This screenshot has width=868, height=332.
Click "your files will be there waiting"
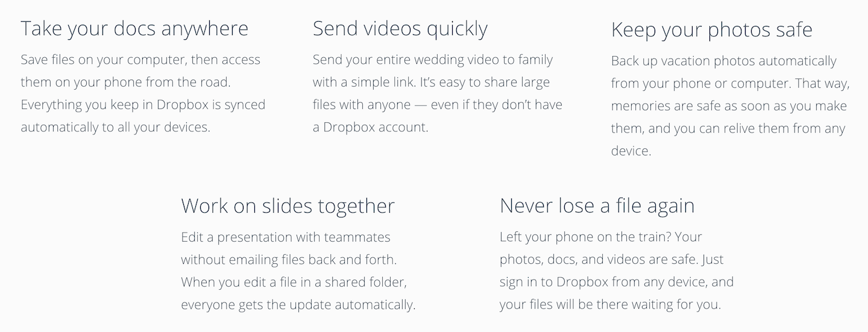[x=587, y=304]
